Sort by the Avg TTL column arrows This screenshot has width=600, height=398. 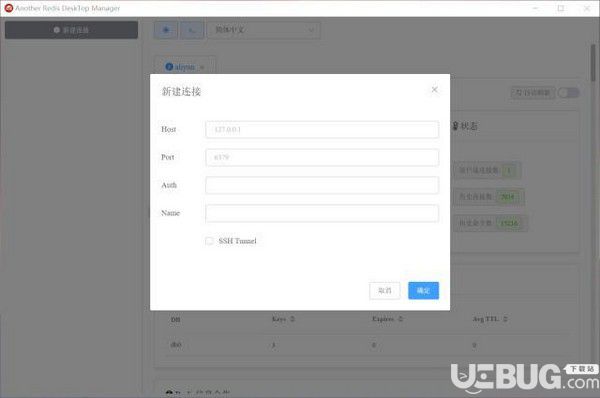(x=505, y=319)
